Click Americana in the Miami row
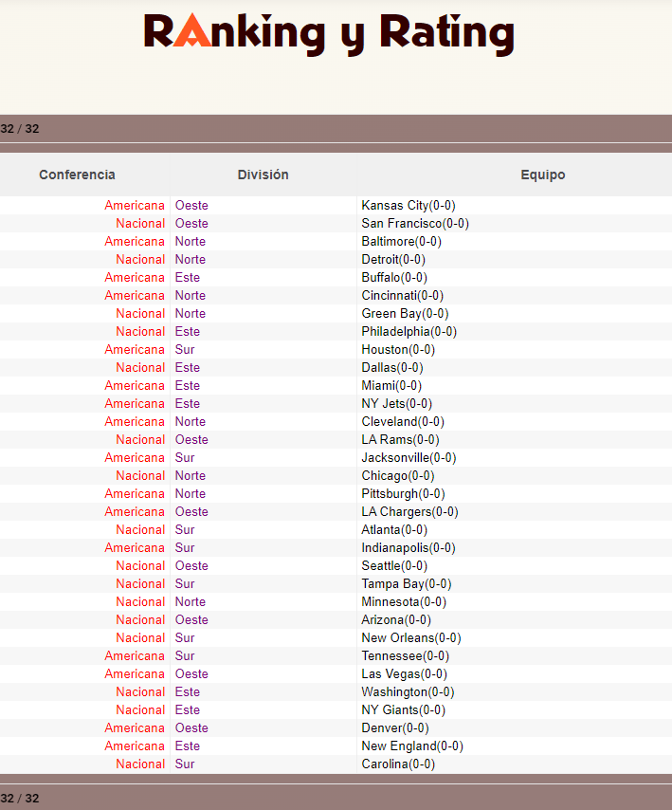672x810 pixels. [135, 385]
